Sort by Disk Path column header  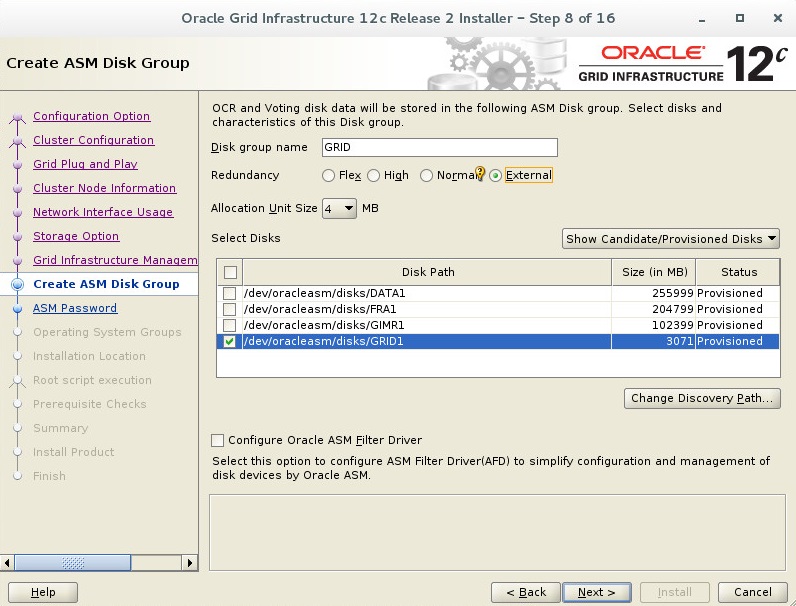click(x=427, y=273)
